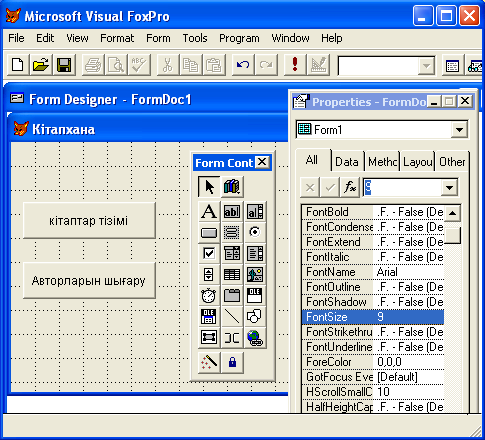Select the Container control tool
Viewport: 485px width, 440px height.
click(209, 338)
